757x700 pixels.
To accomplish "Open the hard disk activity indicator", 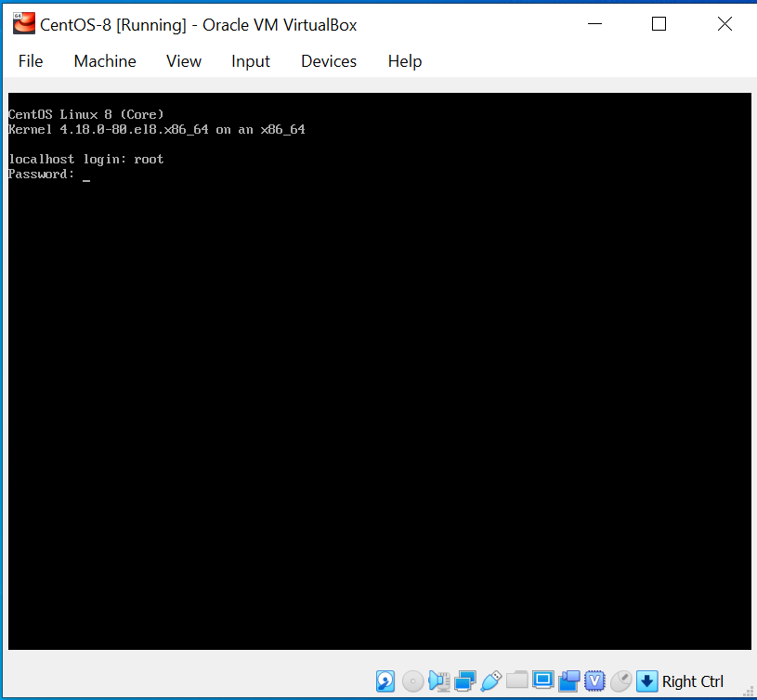I will point(385,681).
